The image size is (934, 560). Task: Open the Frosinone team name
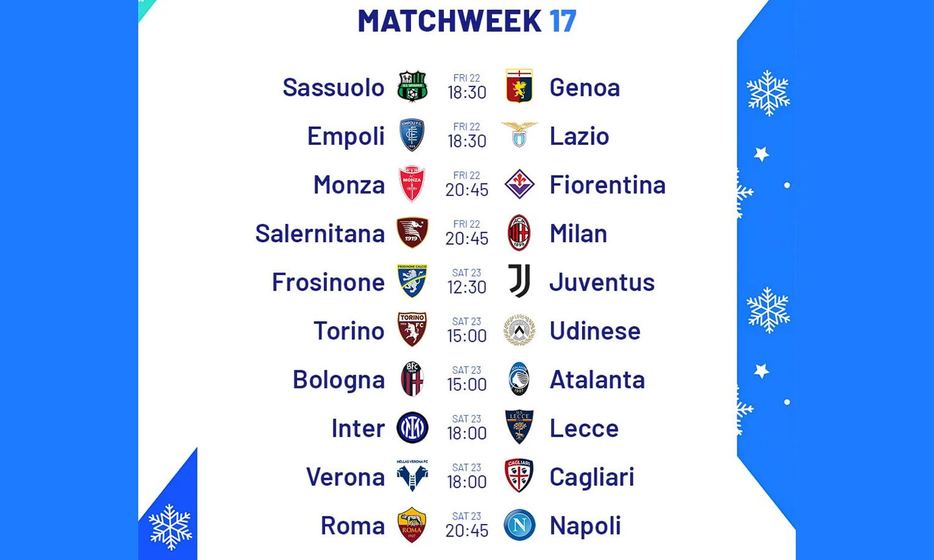328,282
